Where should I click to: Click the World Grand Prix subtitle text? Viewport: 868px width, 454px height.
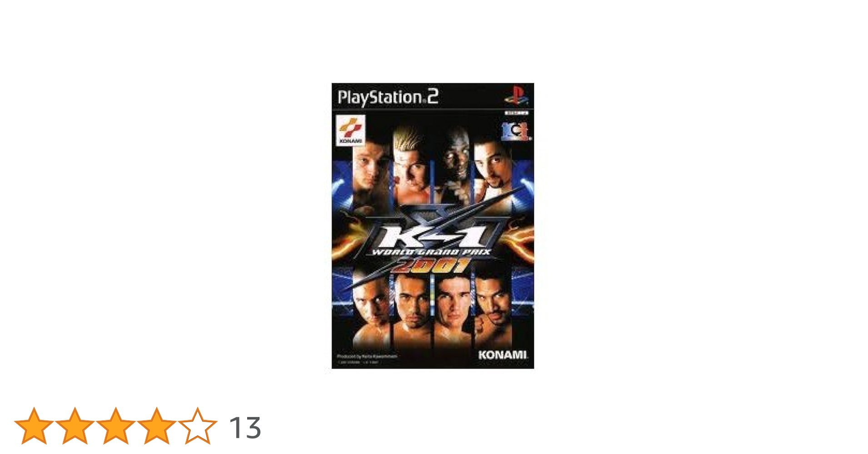pos(431,252)
